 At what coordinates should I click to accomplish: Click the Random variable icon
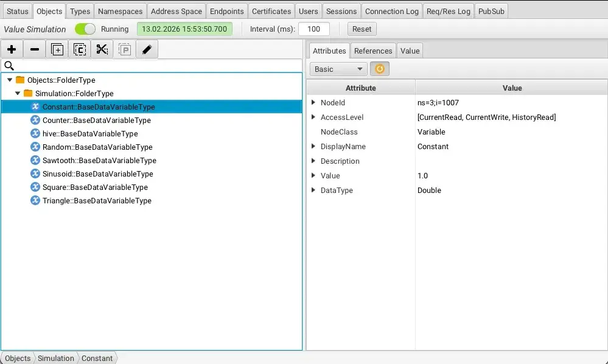coord(35,147)
